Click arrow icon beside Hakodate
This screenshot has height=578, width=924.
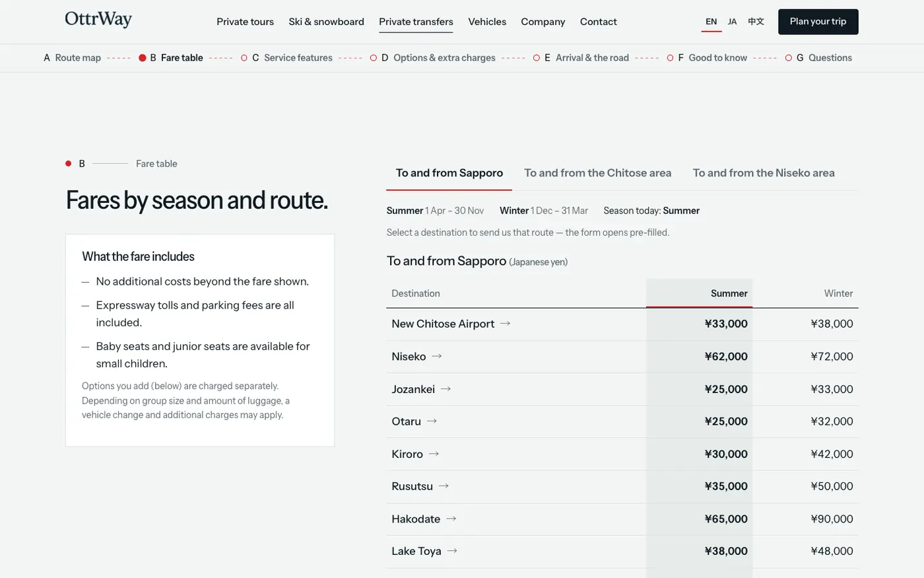pos(451,519)
